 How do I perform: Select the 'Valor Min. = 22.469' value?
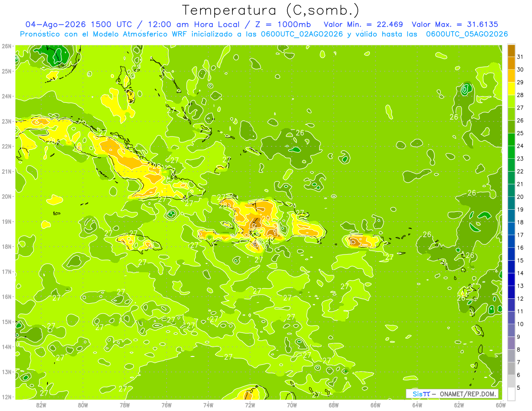364,24
